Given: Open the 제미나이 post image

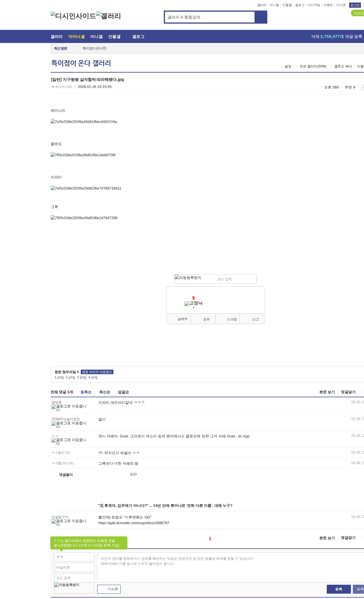Looking at the screenshot, I should tap(84, 122).
